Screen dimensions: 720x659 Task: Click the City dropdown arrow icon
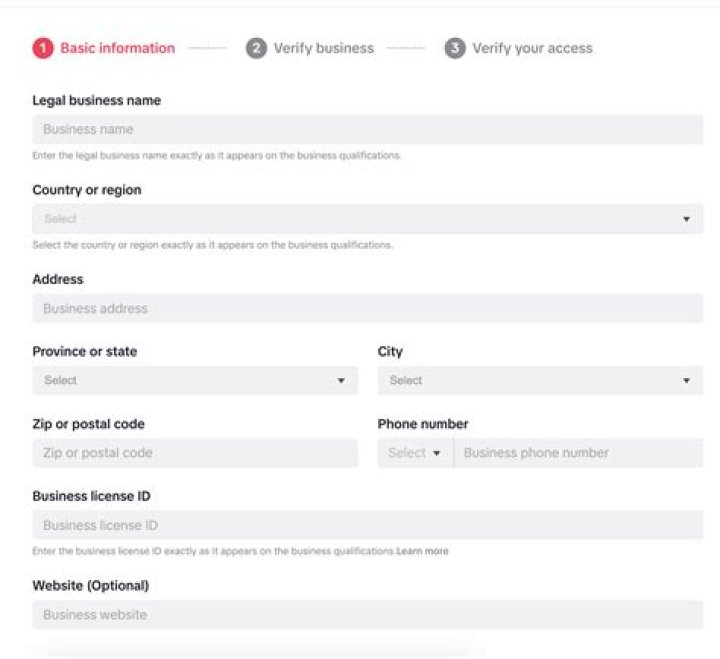686,381
